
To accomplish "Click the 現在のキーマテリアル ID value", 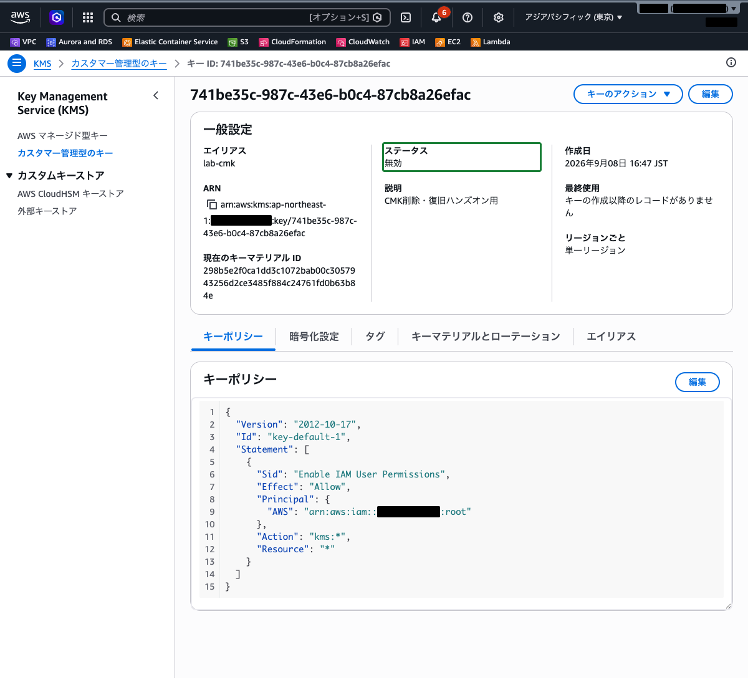I will [x=279, y=283].
